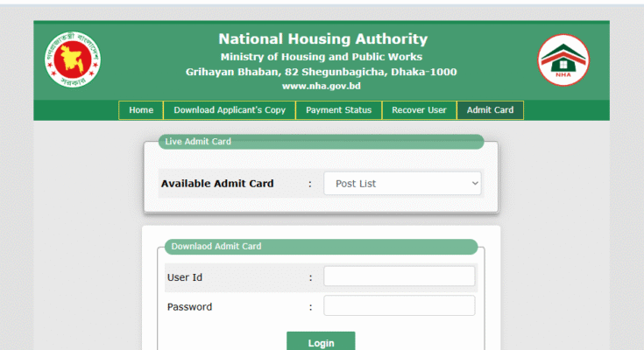Click the NHA house logo

[x=563, y=59]
